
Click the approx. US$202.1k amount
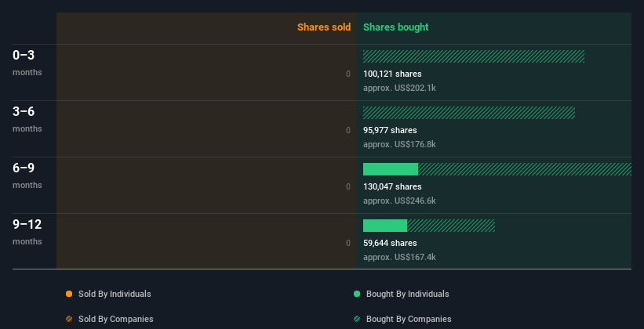(399, 88)
